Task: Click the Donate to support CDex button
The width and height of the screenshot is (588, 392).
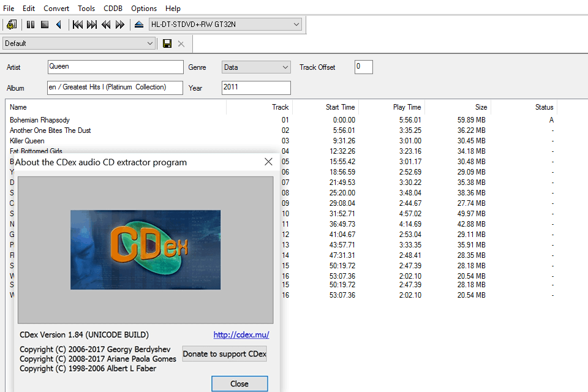Action: pyautogui.click(x=224, y=354)
